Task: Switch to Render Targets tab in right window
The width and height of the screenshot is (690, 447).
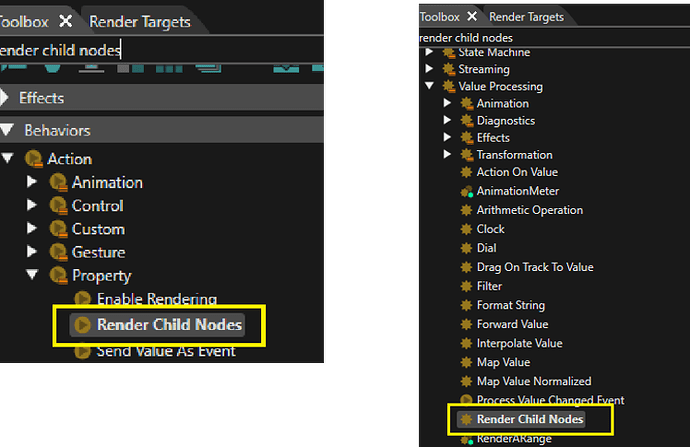Action: click(x=526, y=17)
